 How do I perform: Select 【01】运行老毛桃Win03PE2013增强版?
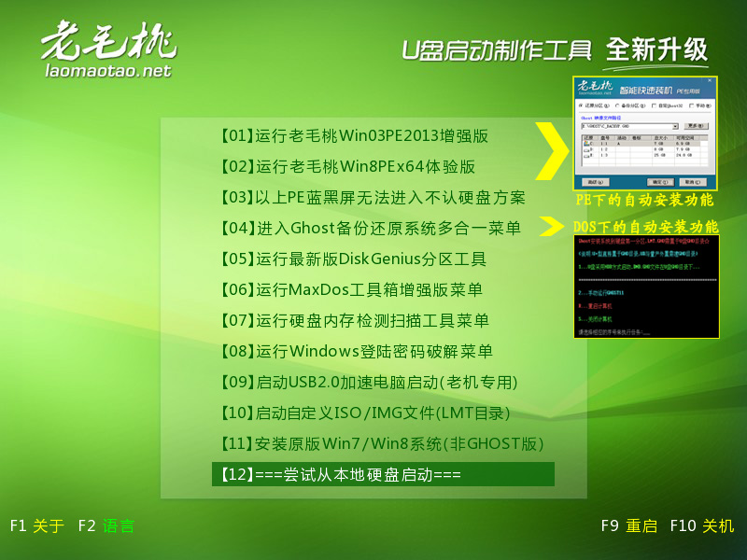(x=354, y=135)
